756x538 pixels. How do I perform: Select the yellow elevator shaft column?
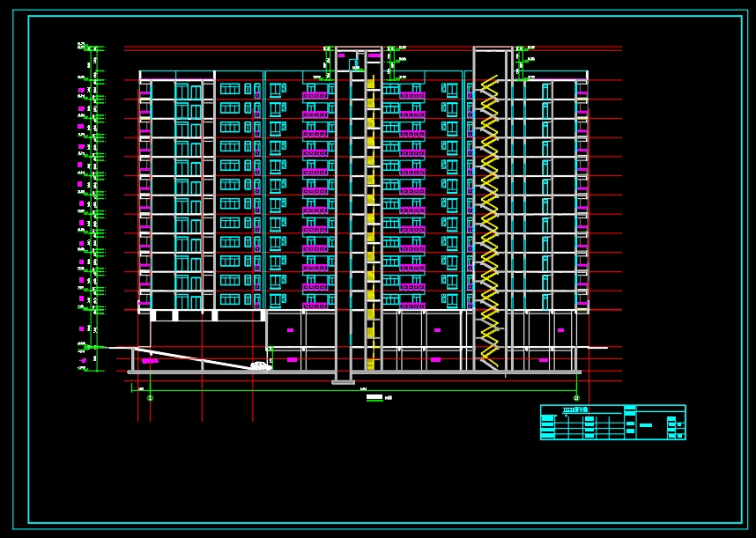pyautogui.click(x=371, y=223)
